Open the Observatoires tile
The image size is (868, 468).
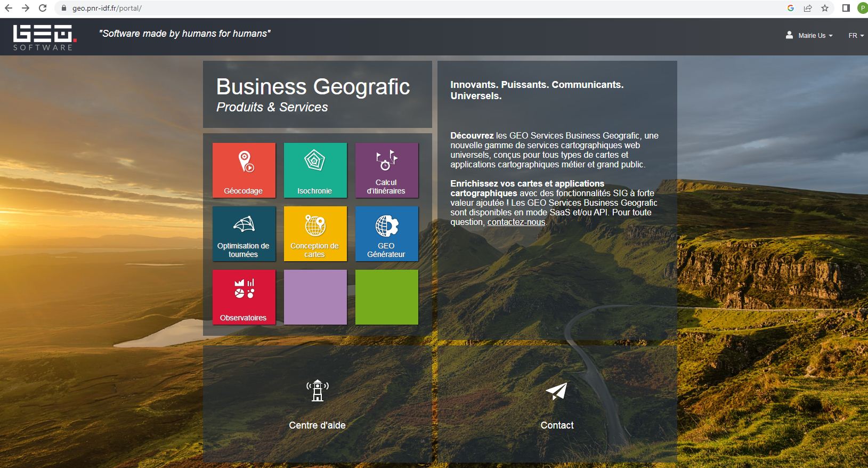244,297
